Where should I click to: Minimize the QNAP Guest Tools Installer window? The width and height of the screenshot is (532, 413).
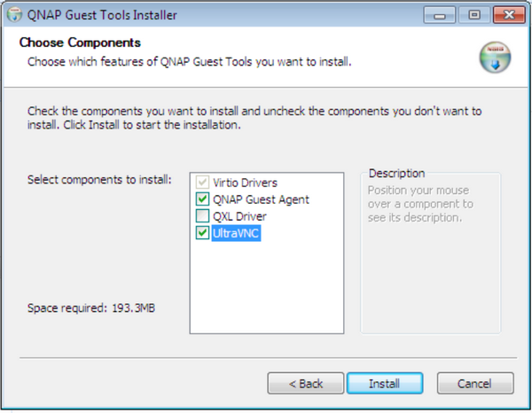point(440,15)
